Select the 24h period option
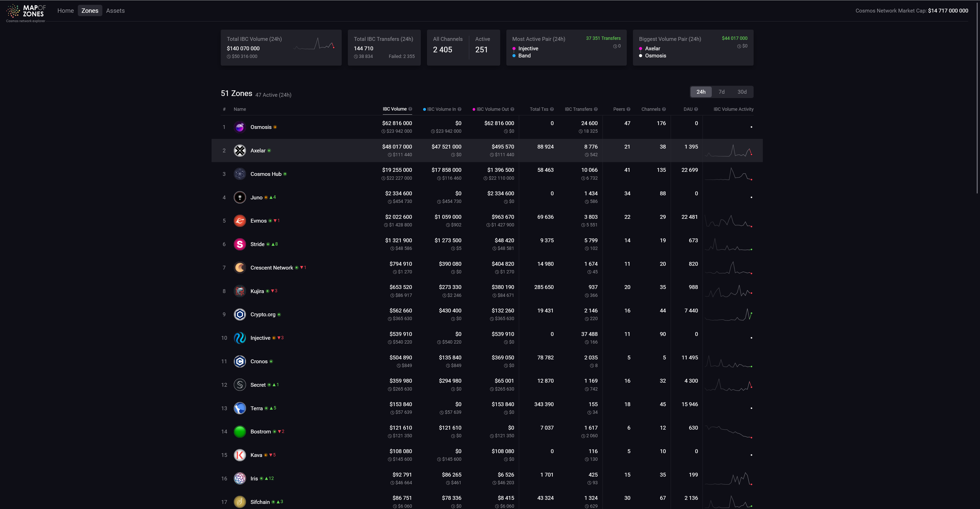This screenshot has height=509, width=980. [701, 92]
